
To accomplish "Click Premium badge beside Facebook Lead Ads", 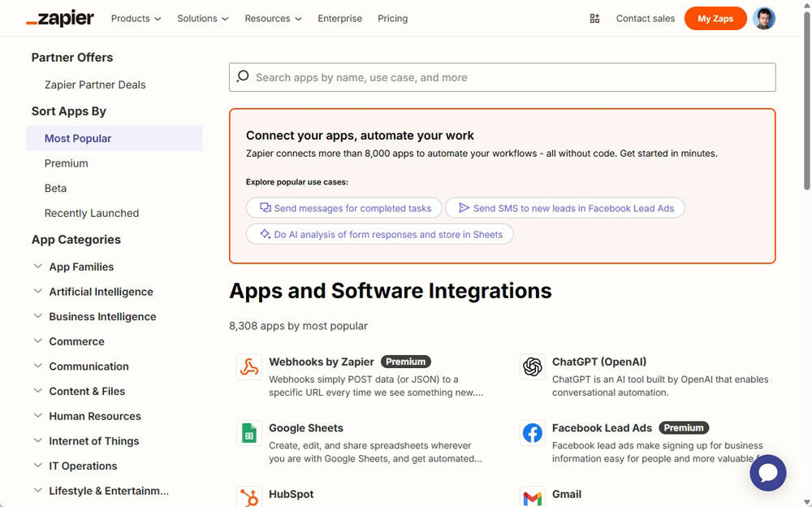I will 684,427.
